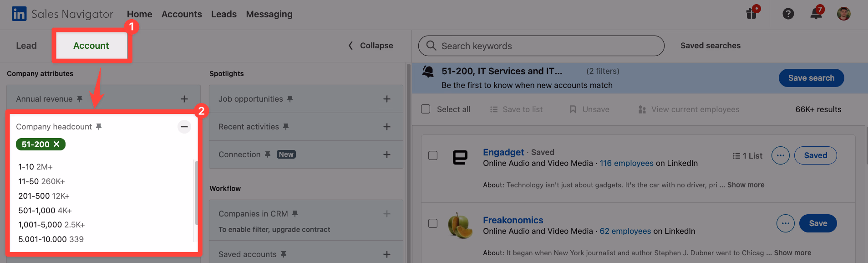
Task: Expand the Recent activities filter
Action: pos(387,127)
